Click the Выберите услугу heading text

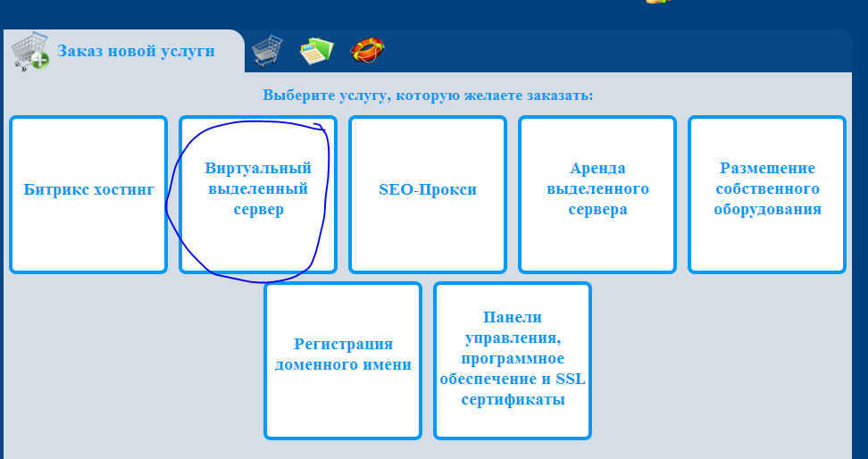click(x=428, y=96)
